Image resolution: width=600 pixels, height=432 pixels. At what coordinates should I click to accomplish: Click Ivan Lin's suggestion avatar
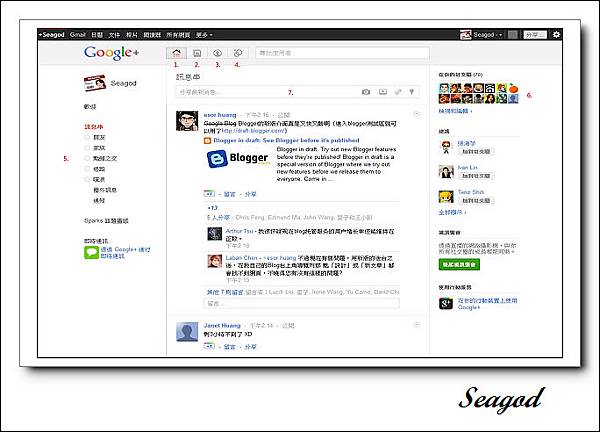(446, 172)
